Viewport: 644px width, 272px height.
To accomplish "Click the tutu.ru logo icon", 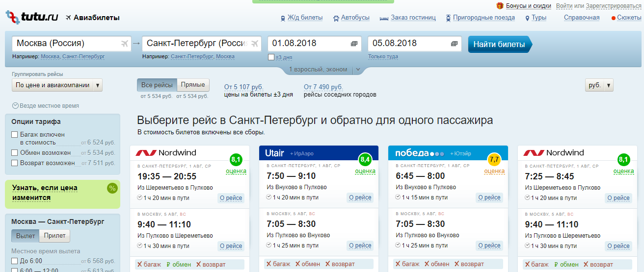I will (12, 18).
